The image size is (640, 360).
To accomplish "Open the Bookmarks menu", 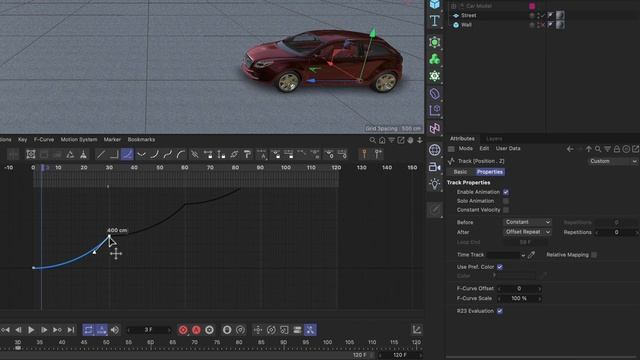I will tap(141, 140).
